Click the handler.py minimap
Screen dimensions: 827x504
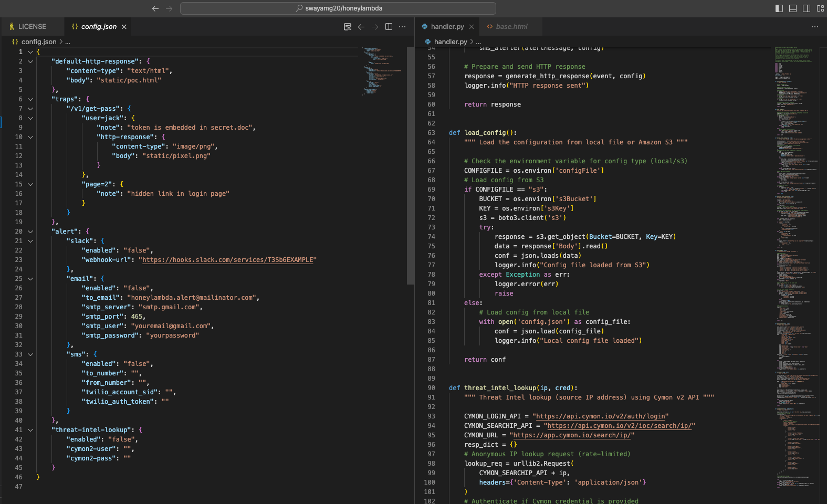tap(796, 268)
